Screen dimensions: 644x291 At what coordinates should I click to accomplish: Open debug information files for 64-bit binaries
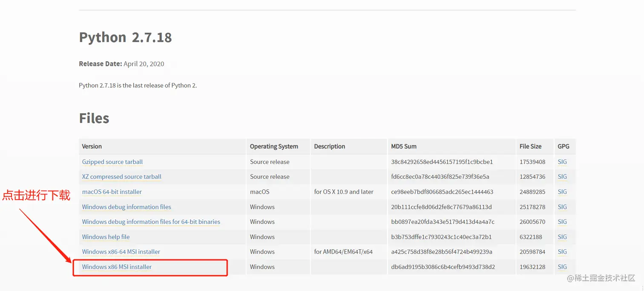click(x=151, y=222)
